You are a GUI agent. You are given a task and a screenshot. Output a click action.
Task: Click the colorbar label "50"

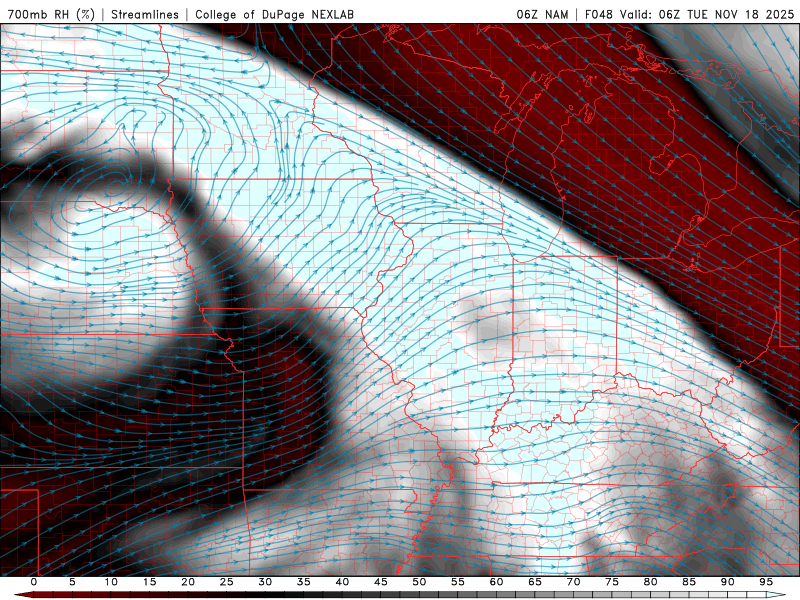(x=419, y=582)
